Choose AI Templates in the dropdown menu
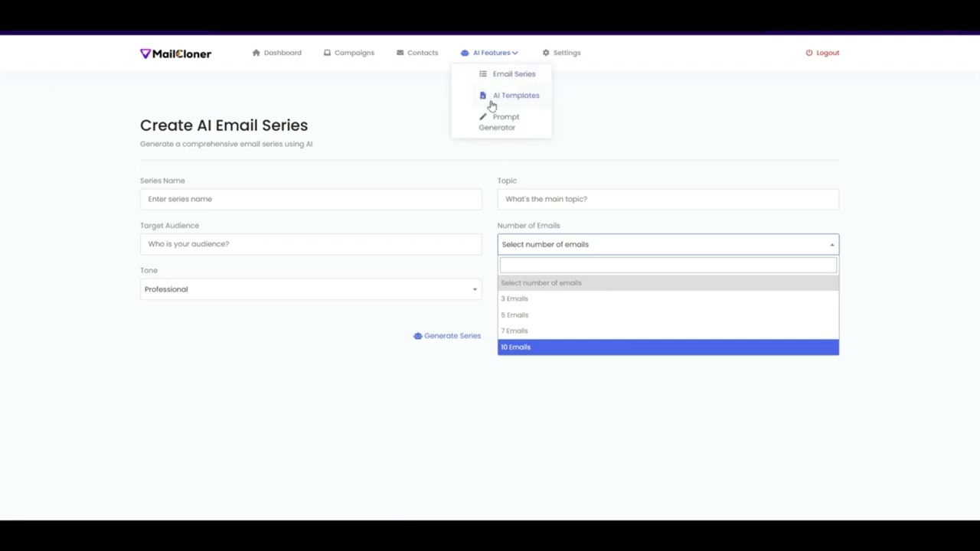Image resolution: width=980 pixels, height=551 pixels. pyautogui.click(x=509, y=96)
